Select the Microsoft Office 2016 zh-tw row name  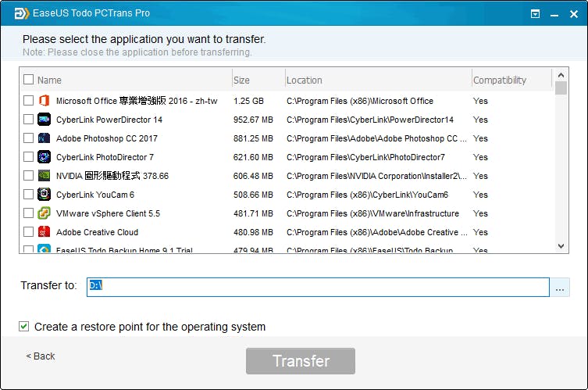137,101
